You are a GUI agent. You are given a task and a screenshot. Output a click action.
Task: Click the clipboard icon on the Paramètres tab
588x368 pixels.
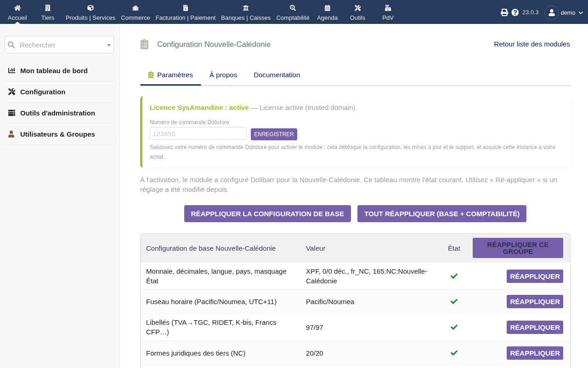click(x=151, y=75)
